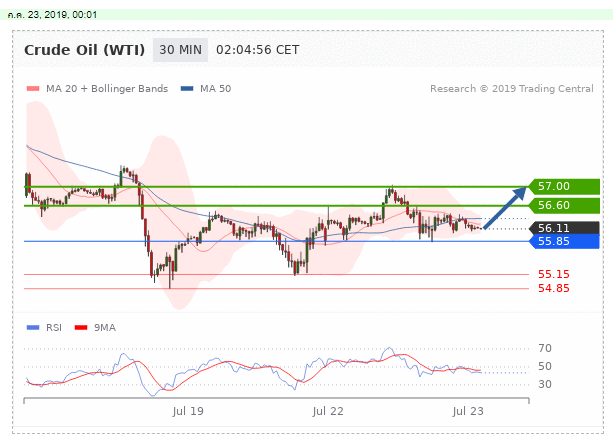Click the RSI 30 level label
This screenshot has height=448, width=613.
[545, 384]
